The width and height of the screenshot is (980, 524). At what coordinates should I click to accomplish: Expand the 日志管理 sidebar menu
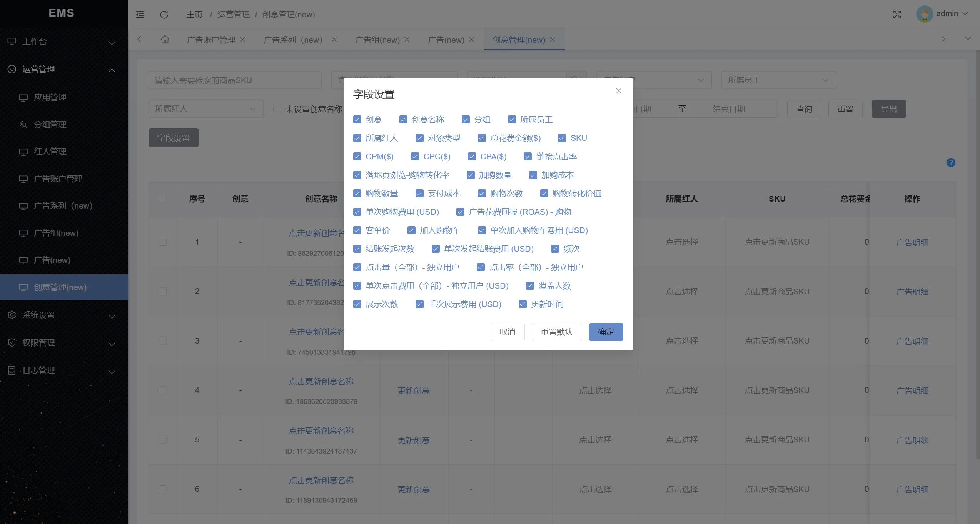(112, 372)
